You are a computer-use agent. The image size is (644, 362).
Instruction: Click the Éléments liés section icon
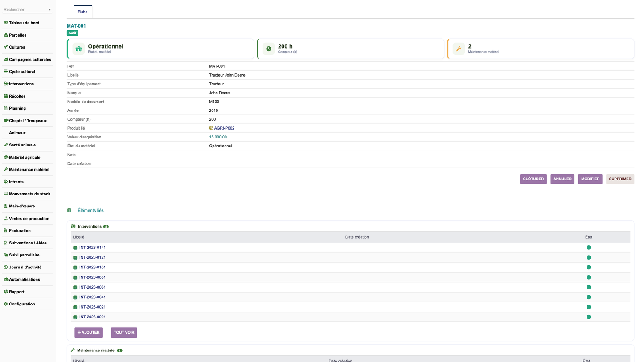pos(69,210)
